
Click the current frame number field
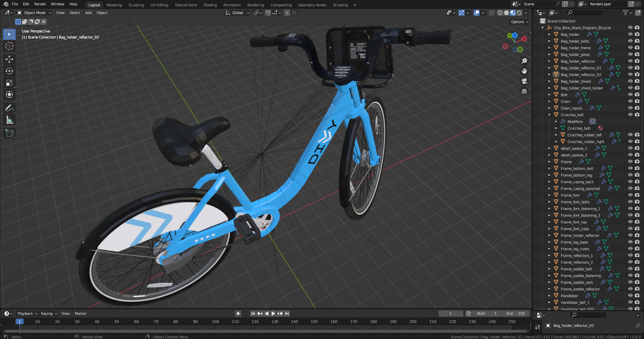coord(450,314)
